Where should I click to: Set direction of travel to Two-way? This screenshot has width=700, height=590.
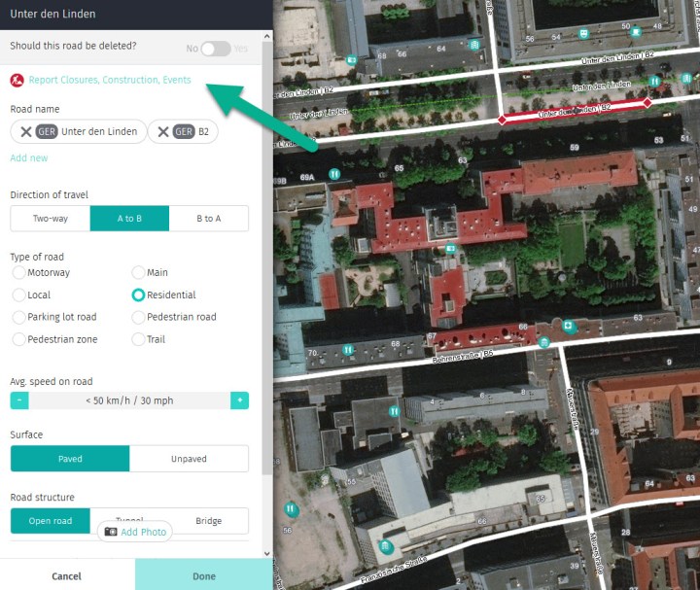click(x=51, y=219)
